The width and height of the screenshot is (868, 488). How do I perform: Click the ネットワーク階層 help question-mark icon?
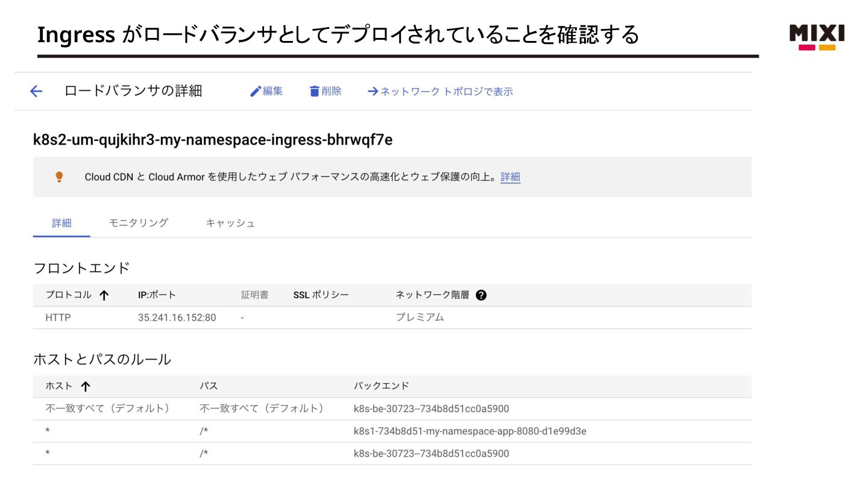[480, 295]
